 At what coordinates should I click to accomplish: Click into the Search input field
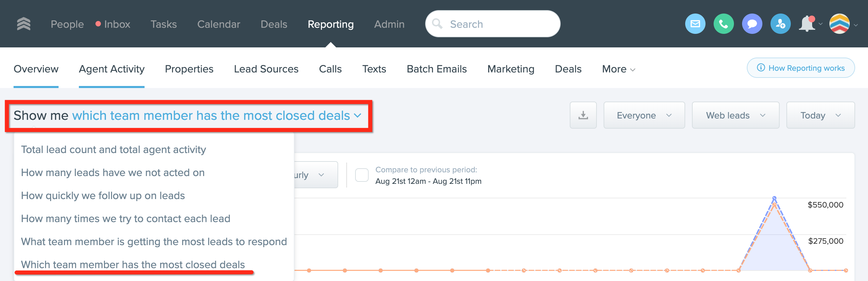[493, 24]
